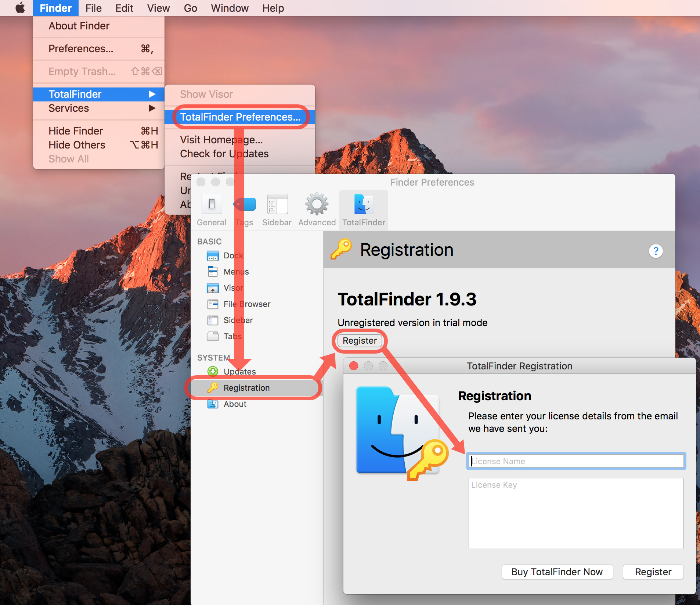
Task: Open the General preferences tab icon
Action: [x=212, y=204]
